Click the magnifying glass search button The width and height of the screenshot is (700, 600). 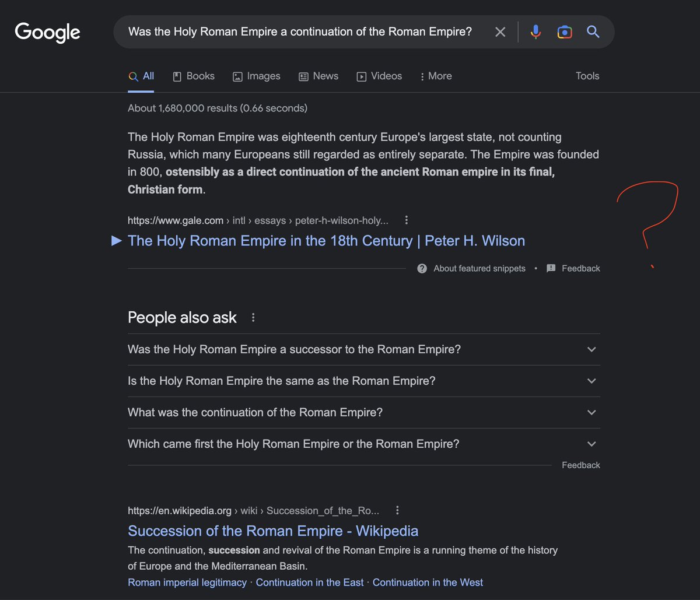[x=593, y=32]
